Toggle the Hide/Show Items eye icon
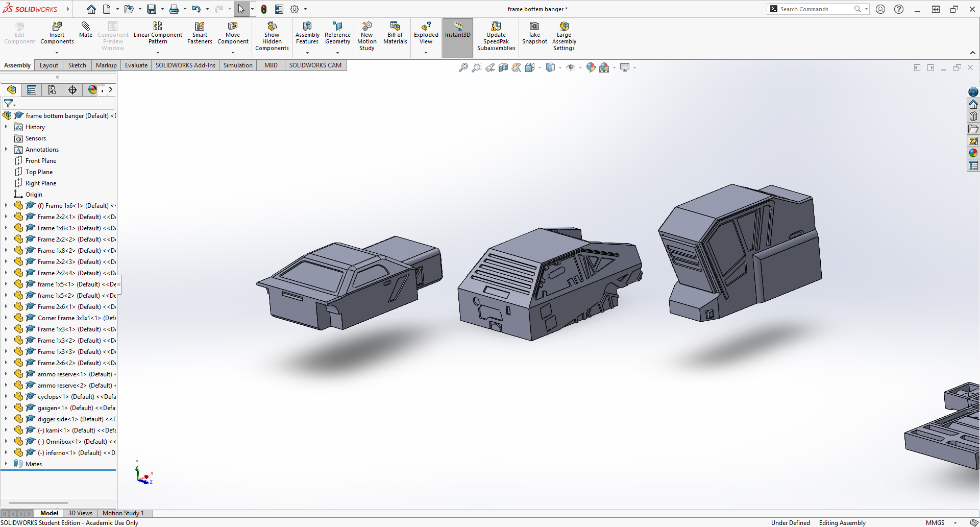Image resolution: width=980 pixels, height=527 pixels. click(571, 67)
